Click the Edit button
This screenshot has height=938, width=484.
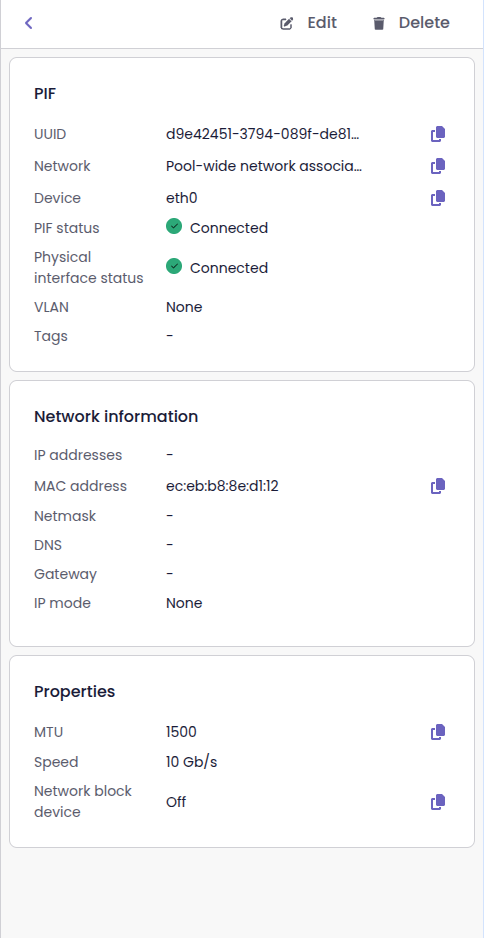point(309,23)
